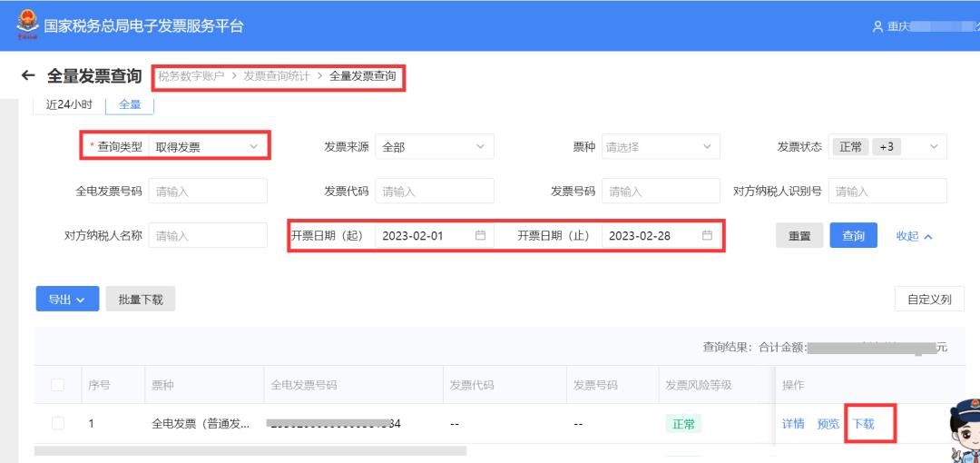The image size is (980, 463).
Task: Open calendar icon in 开票日期（止） field
Action: pyautogui.click(x=707, y=235)
